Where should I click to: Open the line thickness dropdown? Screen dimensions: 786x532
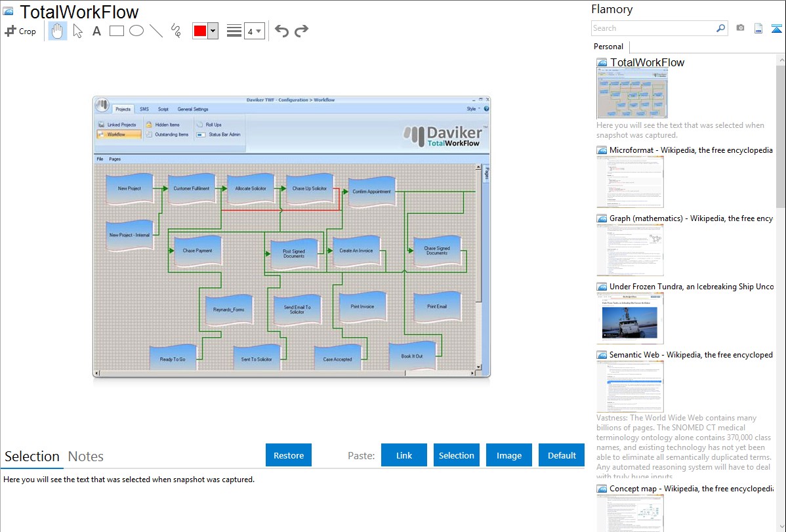click(x=254, y=31)
